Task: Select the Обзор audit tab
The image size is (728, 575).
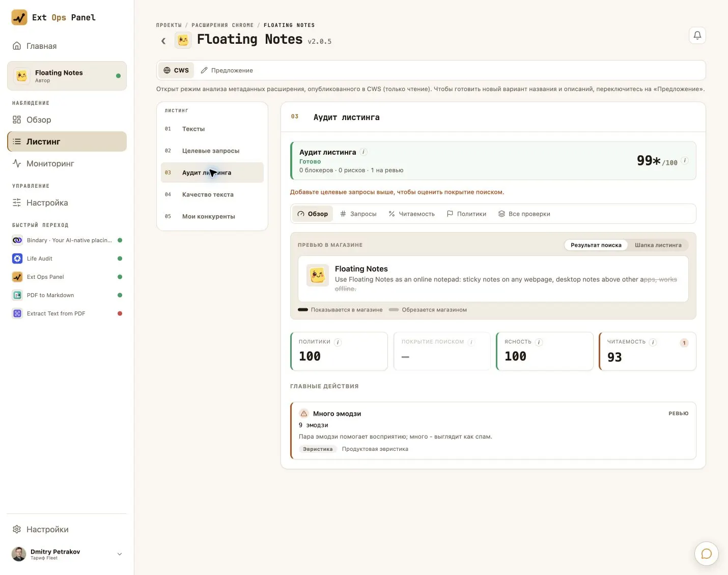Action: (x=313, y=214)
